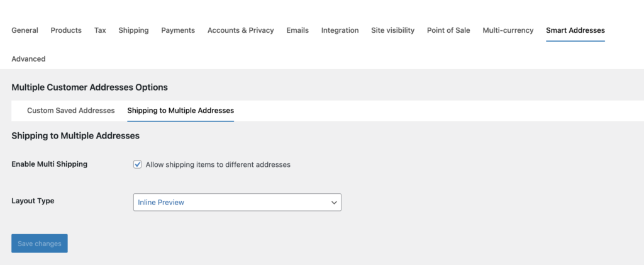Select the Payments tab
This screenshot has height=265, width=644.
pyautogui.click(x=178, y=30)
